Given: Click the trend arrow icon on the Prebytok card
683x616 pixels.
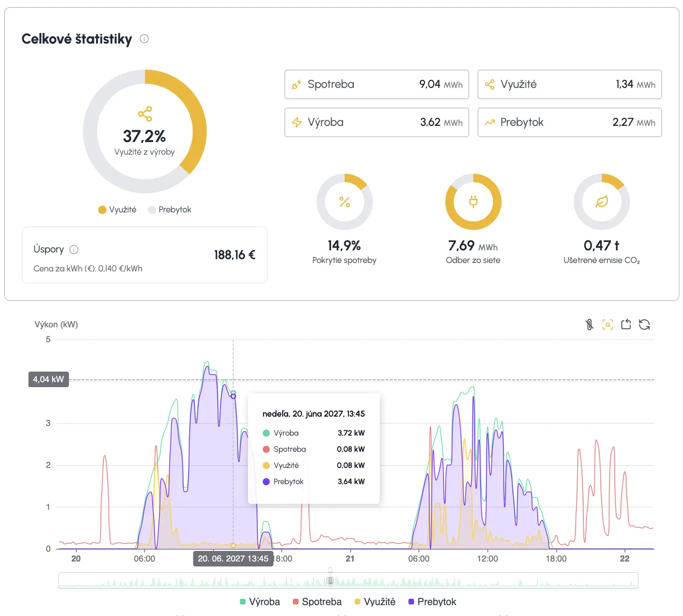Looking at the screenshot, I should 490,123.
